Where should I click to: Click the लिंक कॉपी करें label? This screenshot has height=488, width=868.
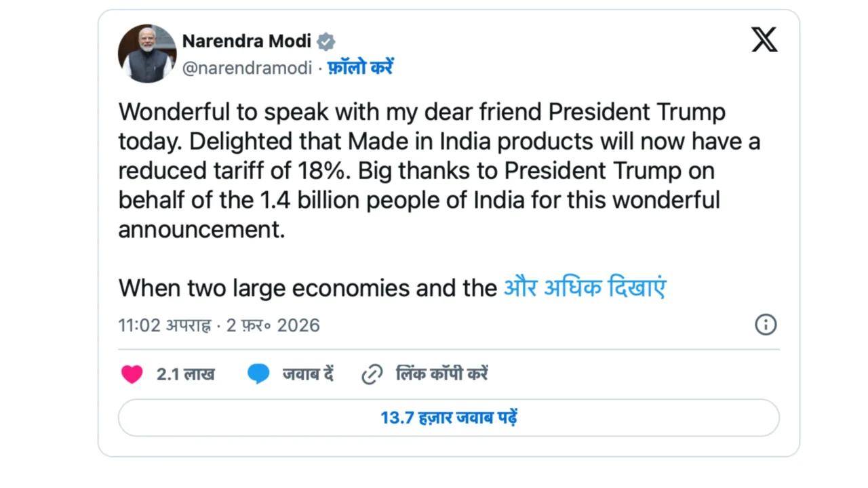point(441,374)
